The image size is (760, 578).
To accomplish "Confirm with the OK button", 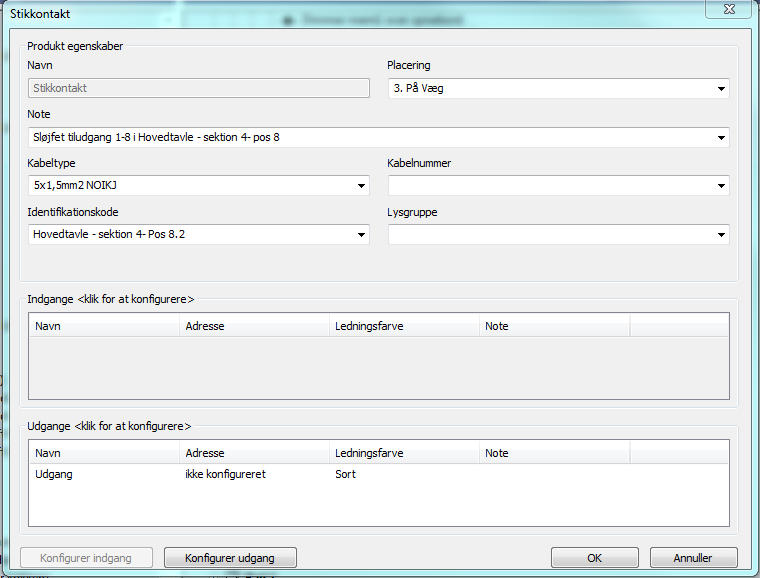I will (595, 558).
